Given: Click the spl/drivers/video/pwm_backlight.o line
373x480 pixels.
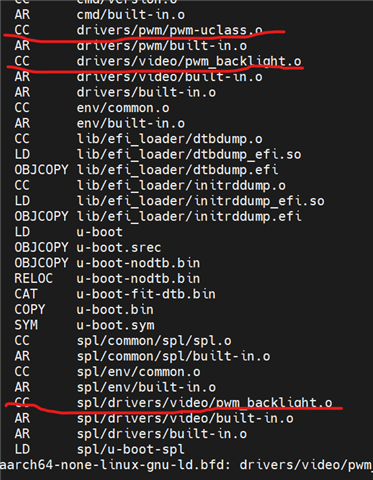Looking at the screenshot, I should click(x=173, y=403).
